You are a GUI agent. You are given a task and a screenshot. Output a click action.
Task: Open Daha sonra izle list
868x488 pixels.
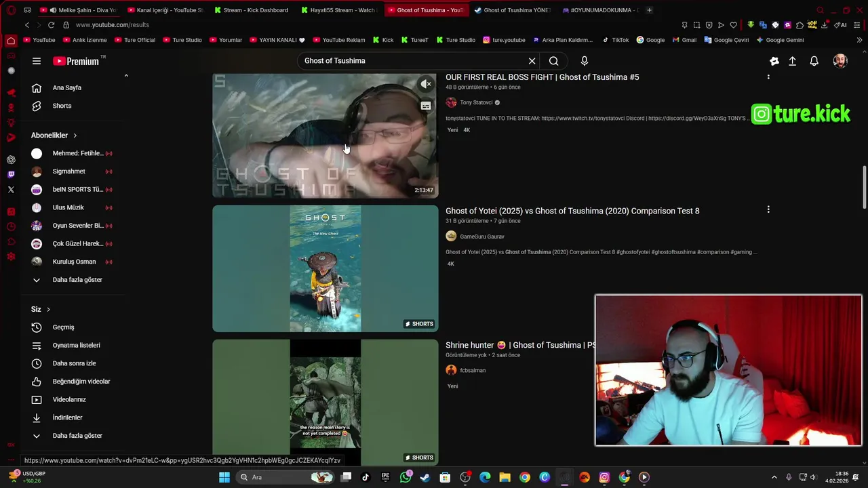pyautogui.click(x=75, y=363)
